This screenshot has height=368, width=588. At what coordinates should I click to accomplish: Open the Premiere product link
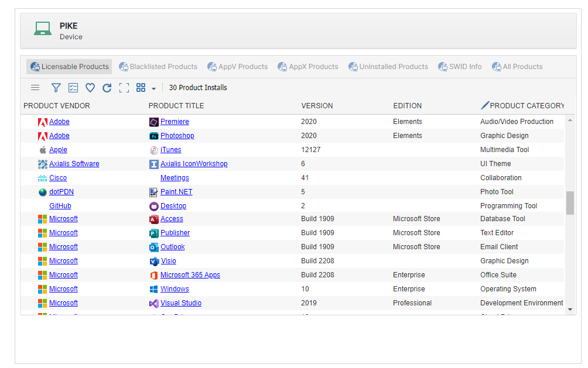pos(175,122)
